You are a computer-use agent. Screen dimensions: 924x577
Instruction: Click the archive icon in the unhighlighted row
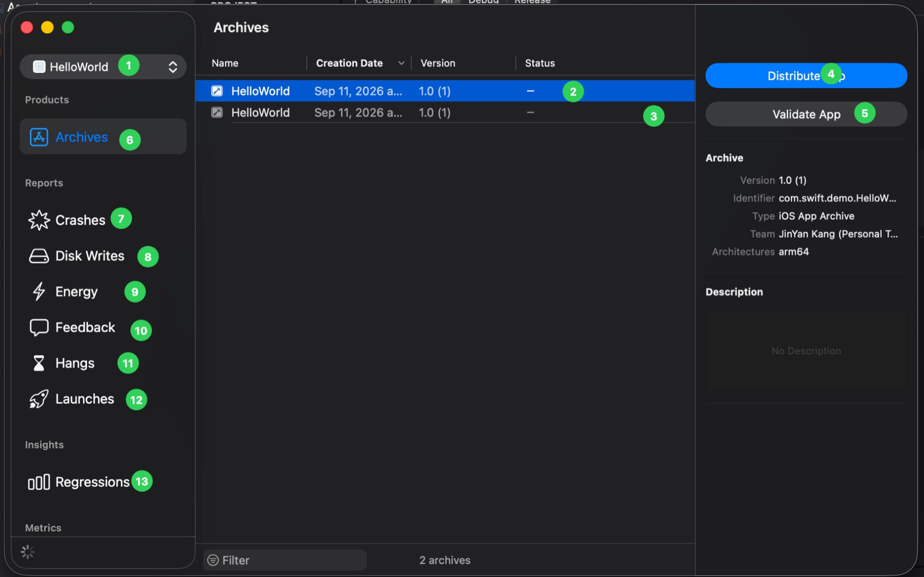[x=217, y=112]
